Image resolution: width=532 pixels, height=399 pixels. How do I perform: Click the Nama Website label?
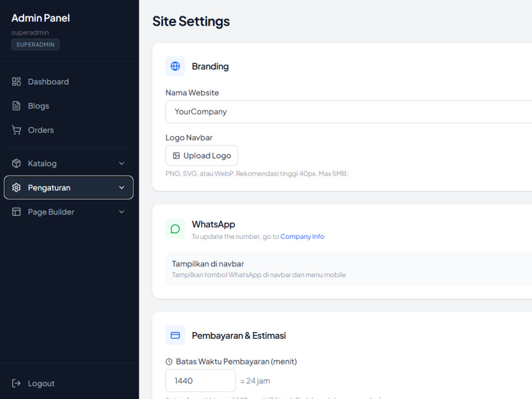(x=192, y=93)
